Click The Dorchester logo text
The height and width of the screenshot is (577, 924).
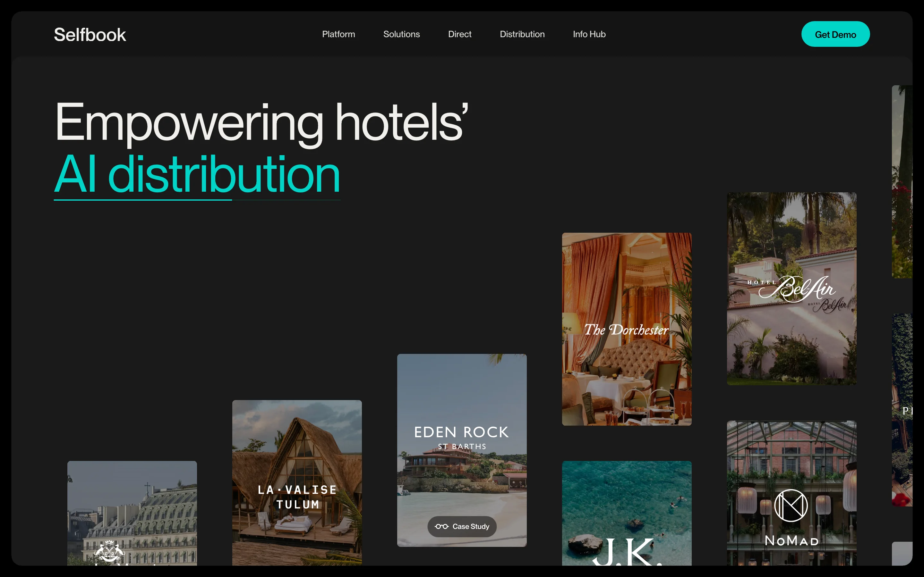pos(626,330)
